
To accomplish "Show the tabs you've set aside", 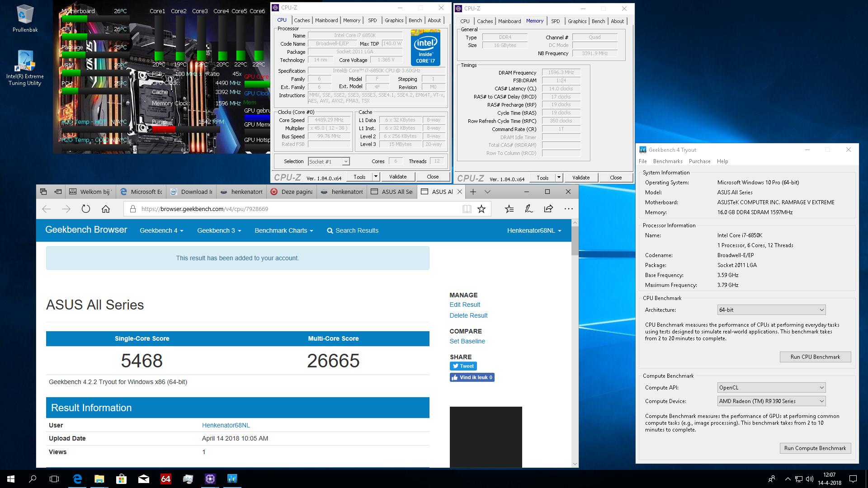I will 43,192.
